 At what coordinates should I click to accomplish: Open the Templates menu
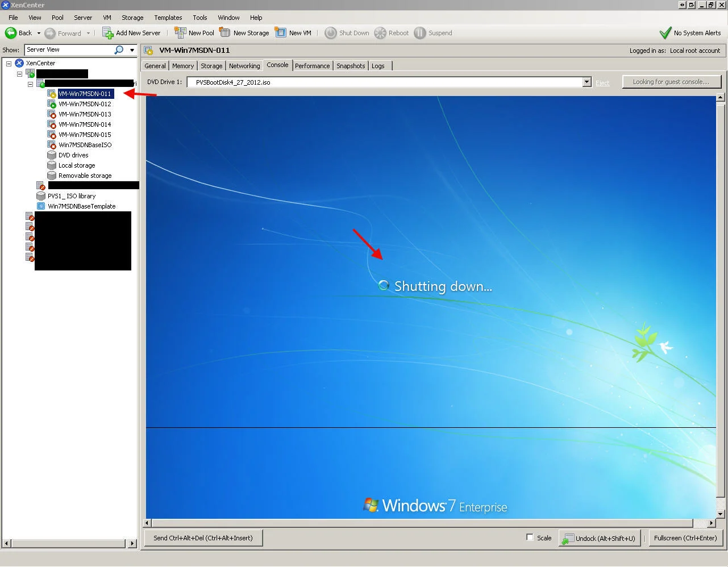(168, 18)
